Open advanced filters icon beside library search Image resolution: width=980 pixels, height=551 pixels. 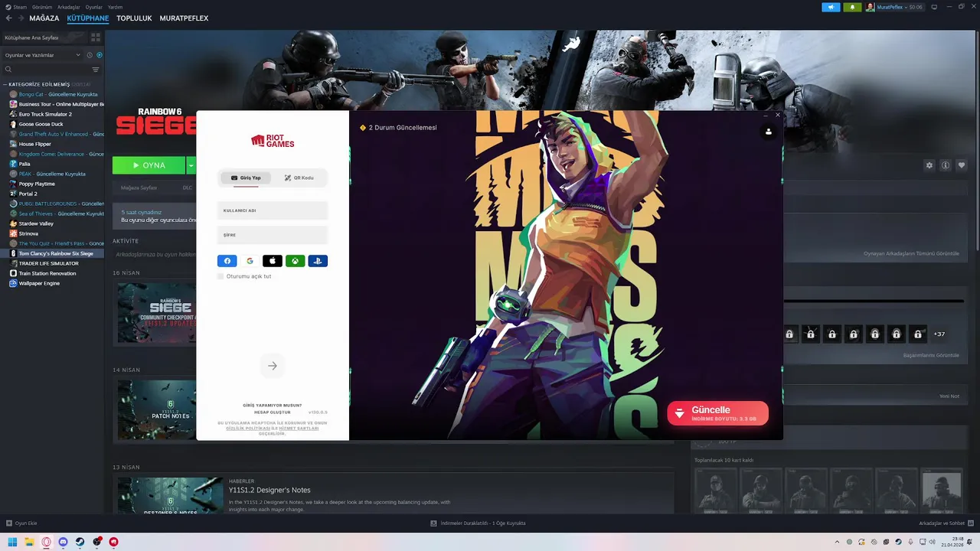tap(96, 70)
